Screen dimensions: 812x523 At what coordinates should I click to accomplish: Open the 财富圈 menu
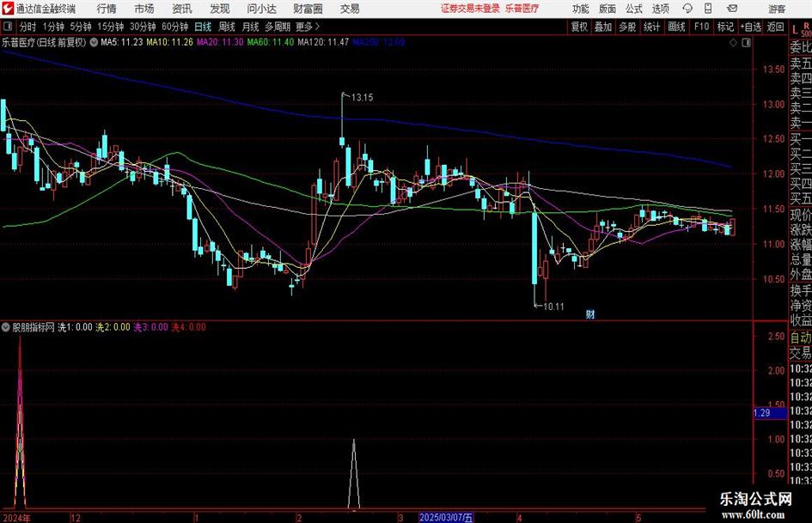click(x=308, y=9)
